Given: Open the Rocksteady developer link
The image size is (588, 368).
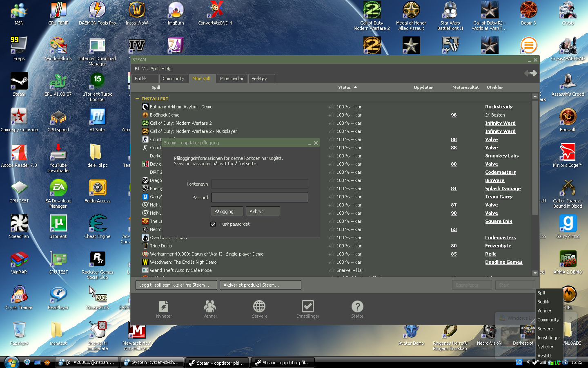Looking at the screenshot, I should (499, 107).
